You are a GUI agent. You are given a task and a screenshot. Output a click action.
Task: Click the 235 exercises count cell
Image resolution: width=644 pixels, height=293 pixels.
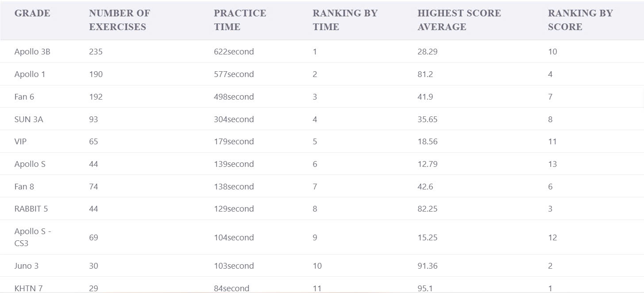(x=96, y=52)
